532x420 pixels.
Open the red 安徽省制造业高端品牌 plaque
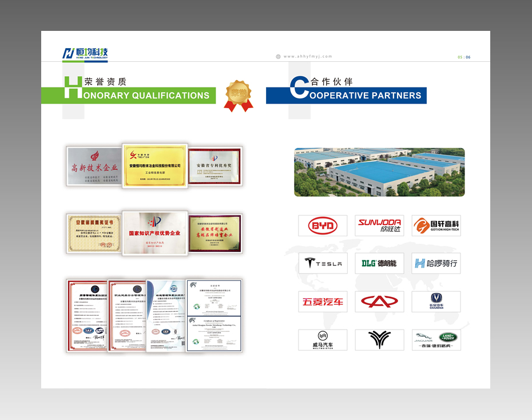(215, 233)
